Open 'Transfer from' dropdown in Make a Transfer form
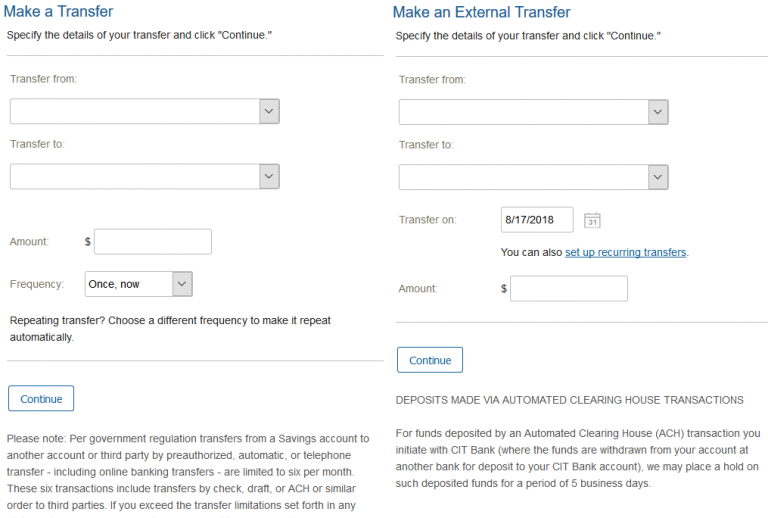This screenshot has height=518, width=768. pyautogui.click(x=144, y=111)
